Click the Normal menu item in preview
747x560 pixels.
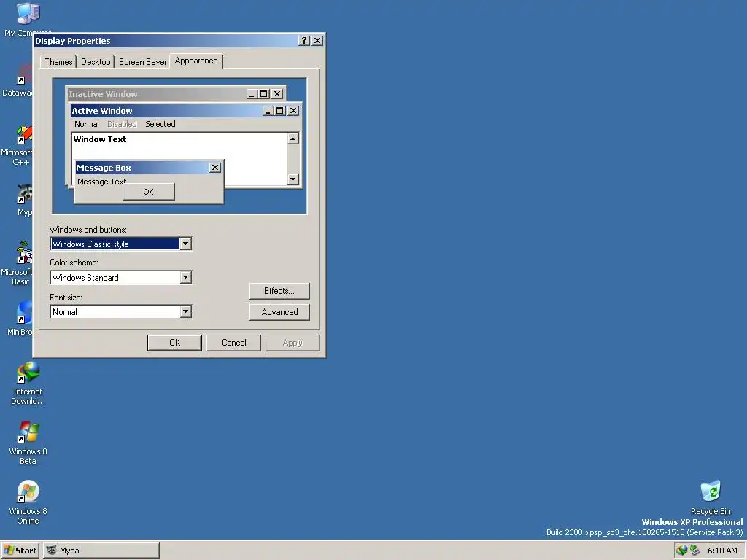[86, 124]
